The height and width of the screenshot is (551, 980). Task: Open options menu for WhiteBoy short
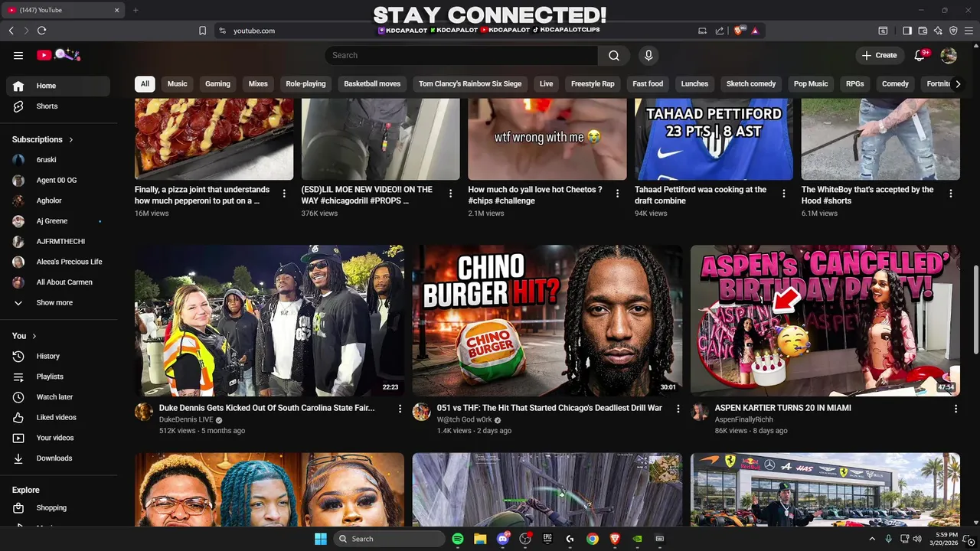951,194
